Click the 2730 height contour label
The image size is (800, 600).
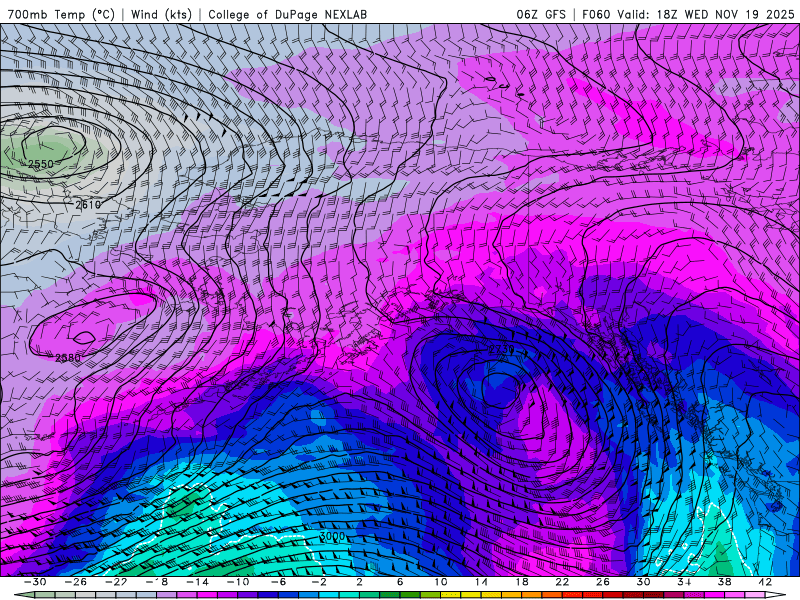[502, 350]
